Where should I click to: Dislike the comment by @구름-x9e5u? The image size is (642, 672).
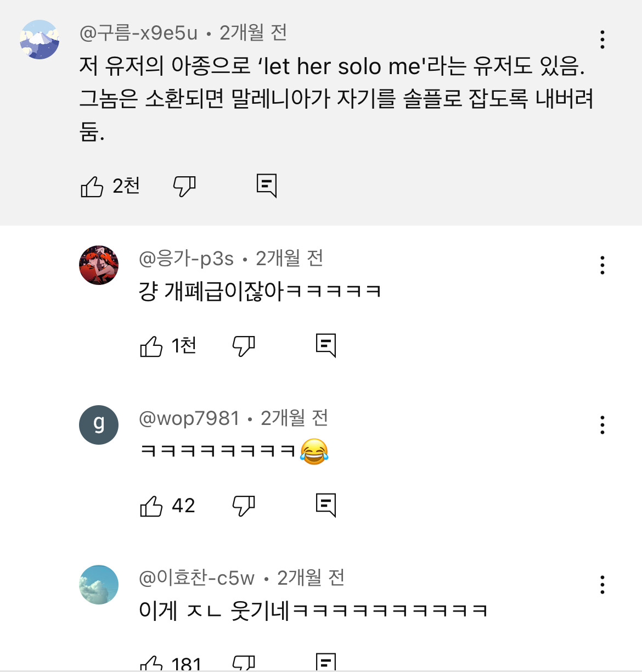[184, 187]
